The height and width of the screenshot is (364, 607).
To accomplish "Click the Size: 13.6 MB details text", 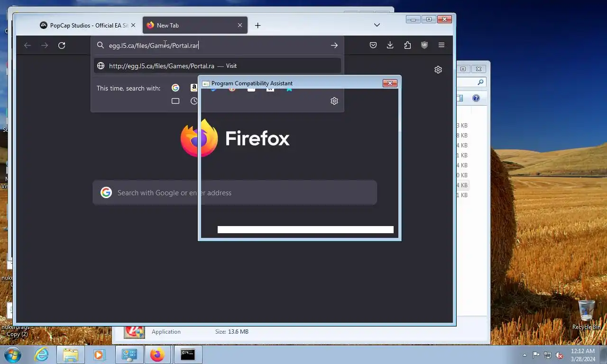I will pos(232,332).
